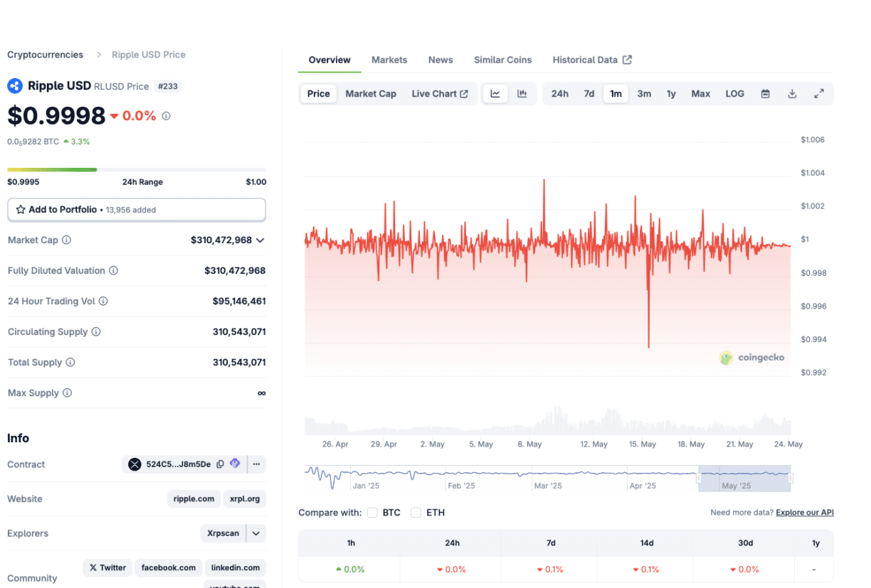This screenshot has height=588, width=871.
Task: Open the facebook.com community link
Action: point(169,567)
